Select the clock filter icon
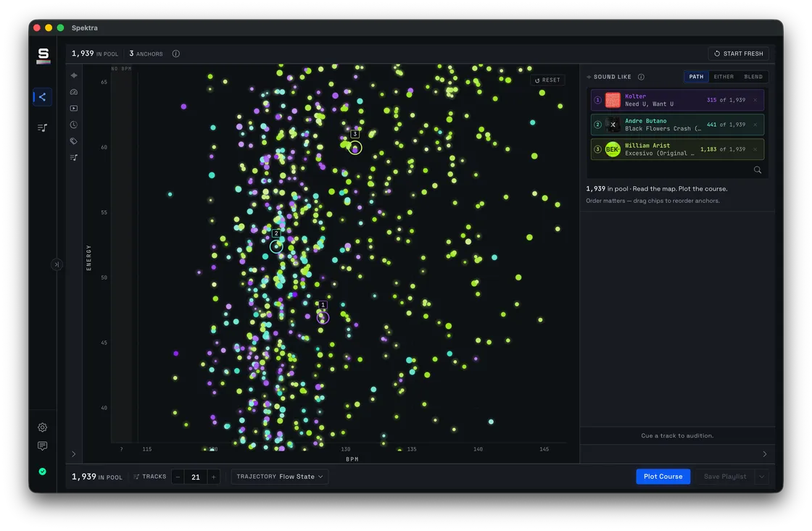The height and width of the screenshot is (531, 812). pos(74,125)
